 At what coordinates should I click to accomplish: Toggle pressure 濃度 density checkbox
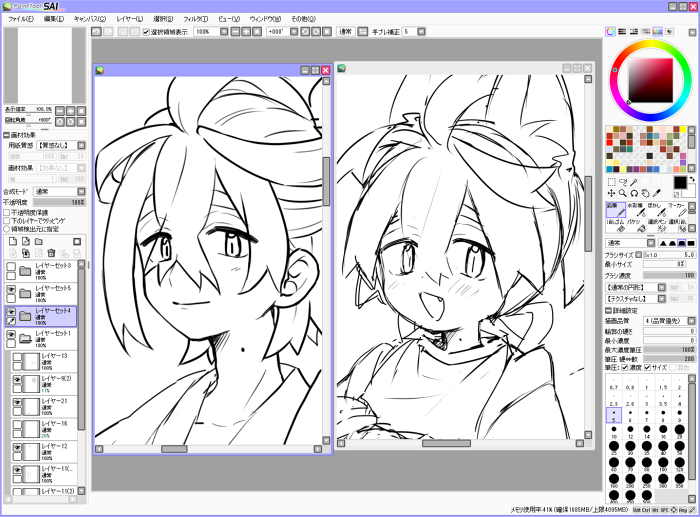pyautogui.click(x=625, y=367)
